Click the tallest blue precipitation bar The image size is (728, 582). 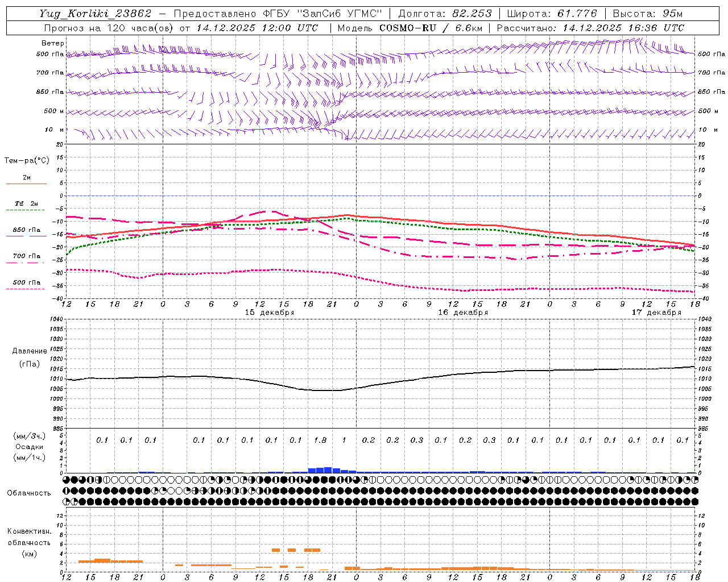328,470
